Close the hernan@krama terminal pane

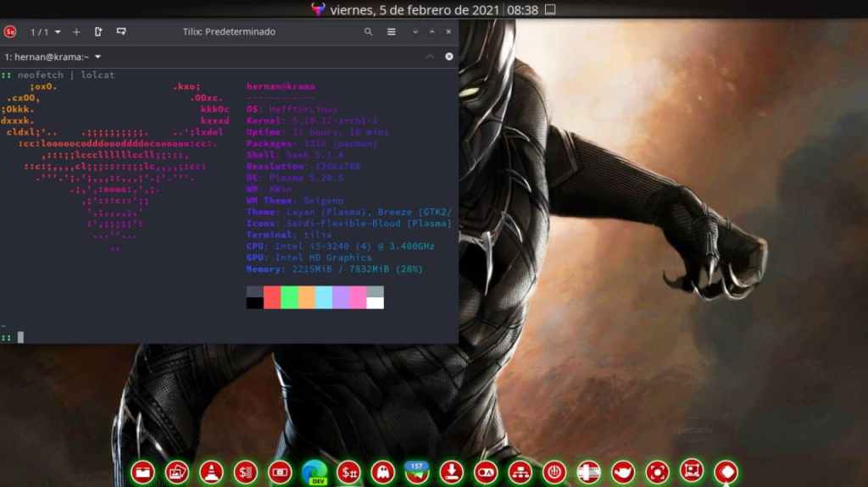click(x=448, y=57)
